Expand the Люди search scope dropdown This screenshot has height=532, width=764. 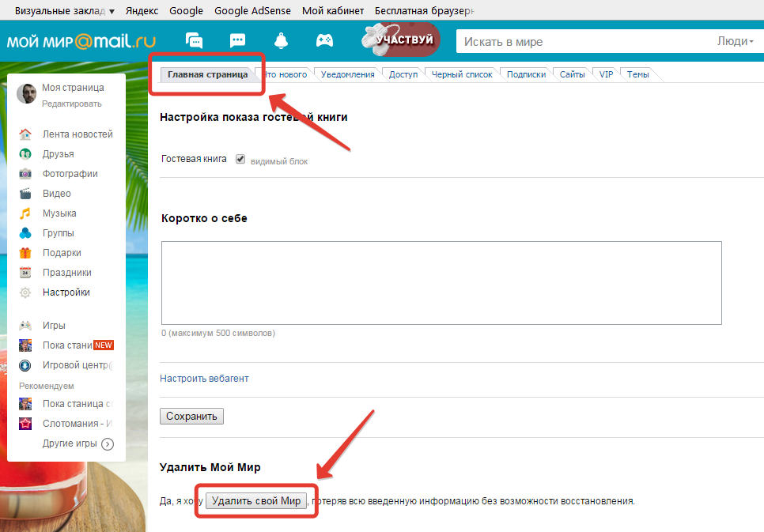pyautogui.click(x=736, y=41)
